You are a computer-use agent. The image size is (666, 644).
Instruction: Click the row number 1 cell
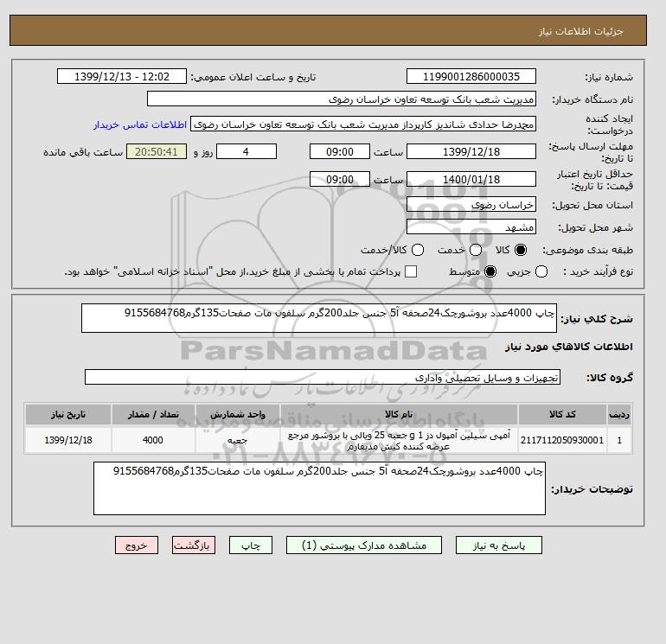pyautogui.click(x=619, y=440)
